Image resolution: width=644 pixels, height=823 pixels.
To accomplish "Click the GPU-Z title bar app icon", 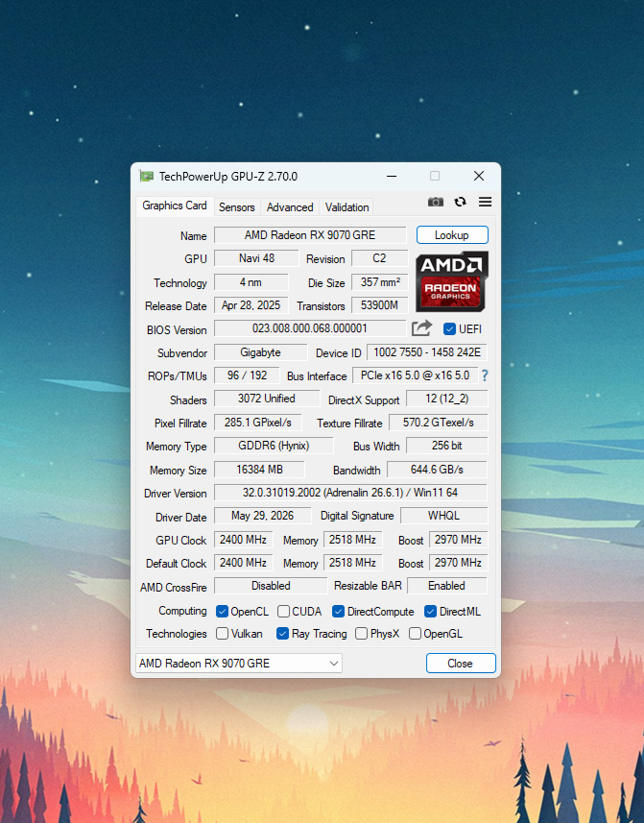I will click(146, 177).
